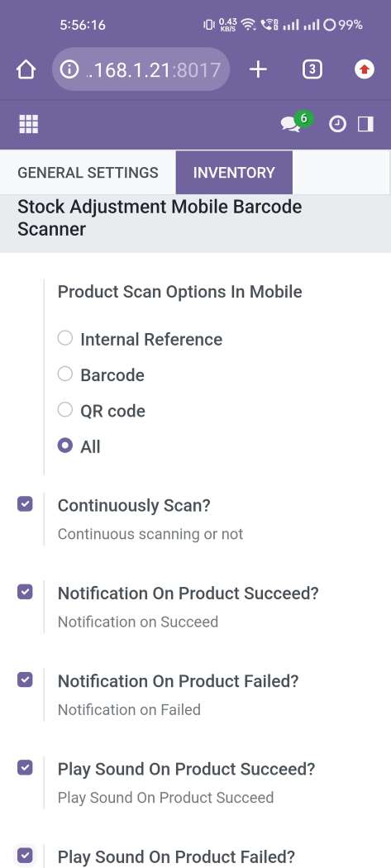
Task: Select the Inventory tab
Action: coord(234,172)
